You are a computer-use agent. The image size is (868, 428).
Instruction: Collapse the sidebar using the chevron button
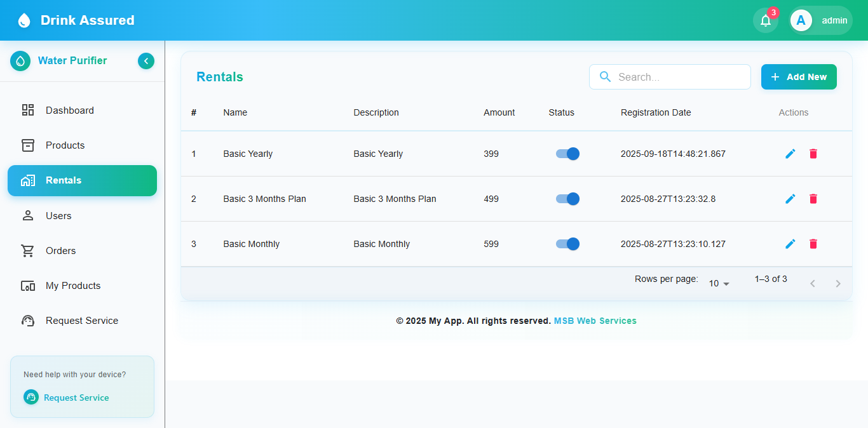146,61
